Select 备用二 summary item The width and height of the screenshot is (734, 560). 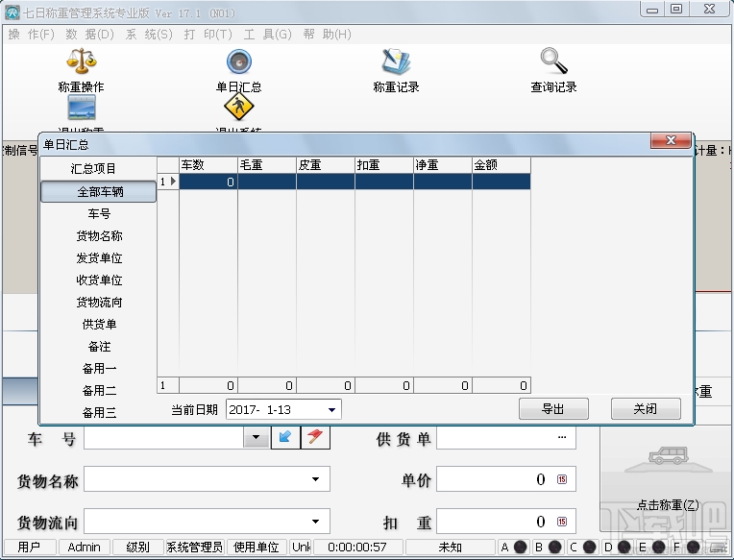pos(99,390)
